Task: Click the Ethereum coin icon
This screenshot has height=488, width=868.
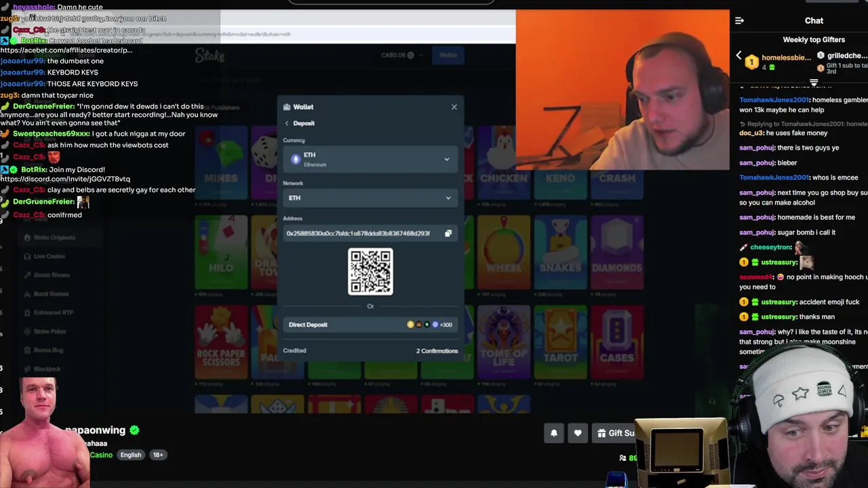Action: tap(296, 159)
